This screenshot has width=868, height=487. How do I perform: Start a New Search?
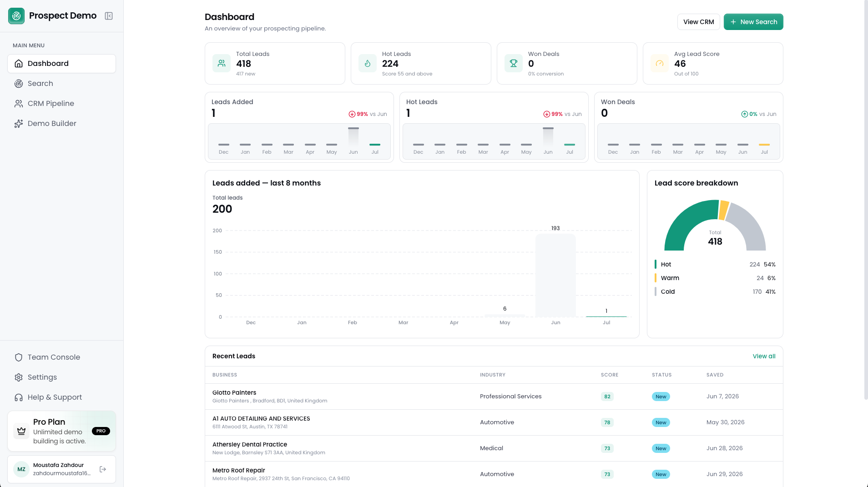pyautogui.click(x=753, y=22)
